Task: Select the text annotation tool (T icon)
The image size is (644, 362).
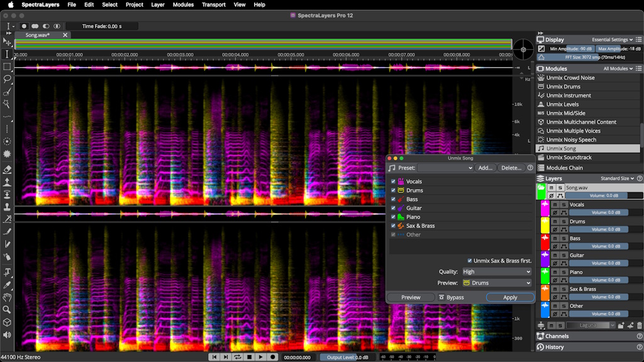Action: pos(7,272)
